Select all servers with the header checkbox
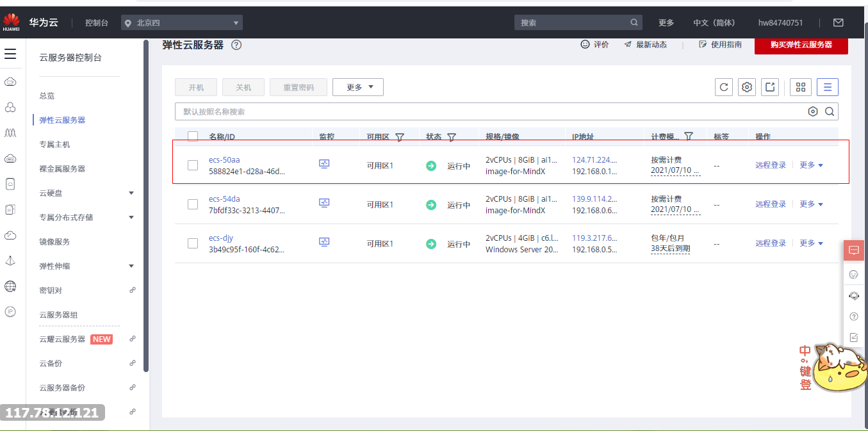This screenshot has width=868, height=431. [x=193, y=136]
